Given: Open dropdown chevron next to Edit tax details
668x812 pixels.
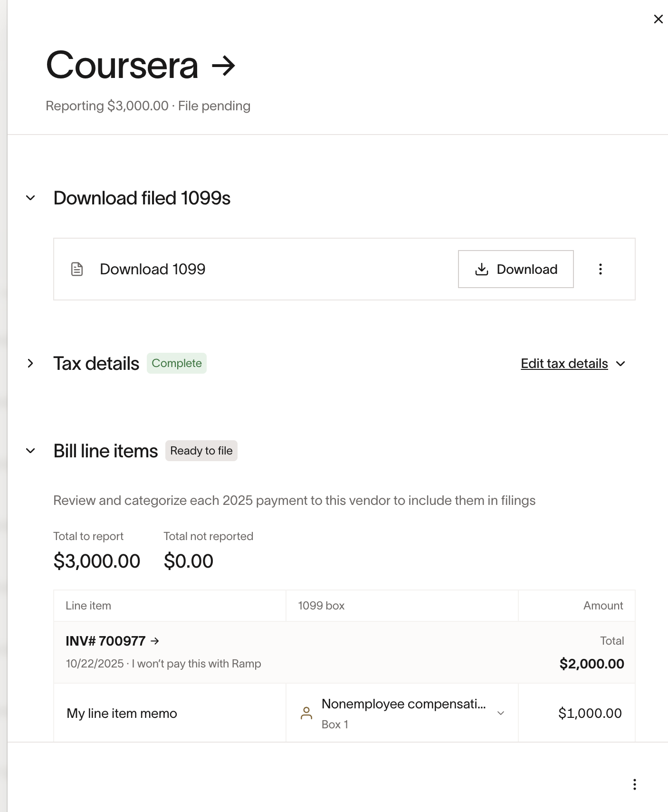Looking at the screenshot, I should [620, 364].
